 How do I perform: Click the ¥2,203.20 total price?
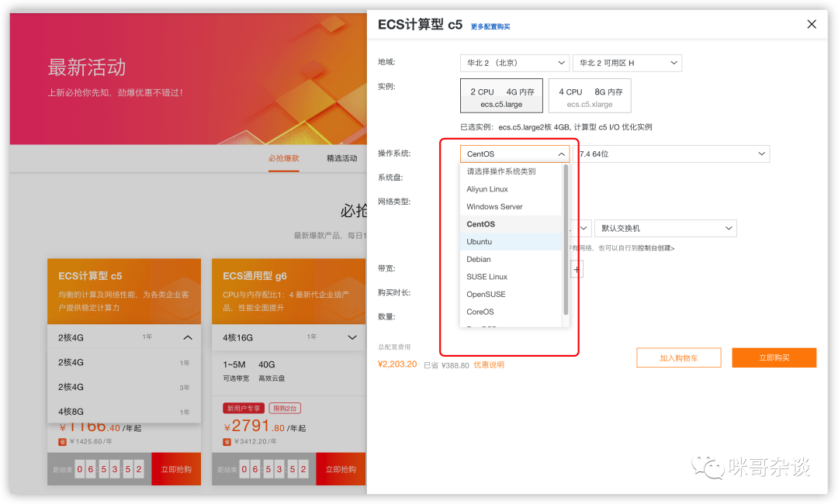397,364
